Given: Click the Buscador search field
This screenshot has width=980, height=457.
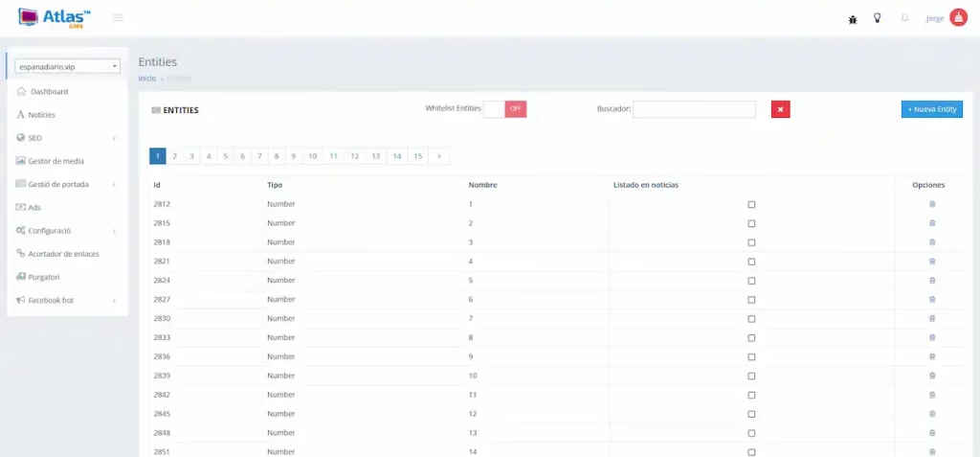Looking at the screenshot, I should pyautogui.click(x=694, y=109).
